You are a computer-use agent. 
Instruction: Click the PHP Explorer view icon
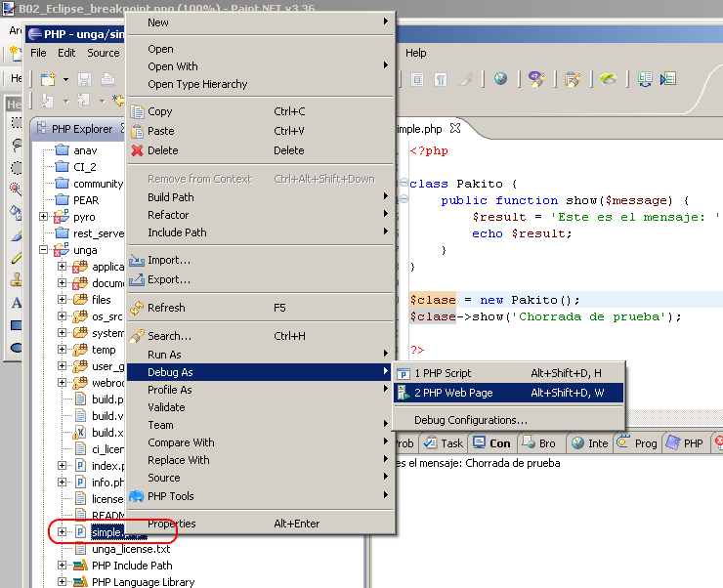coord(41,128)
